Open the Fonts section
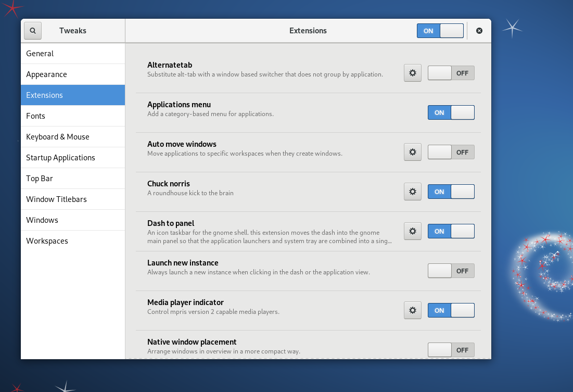This screenshot has width=573, height=392. point(73,116)
